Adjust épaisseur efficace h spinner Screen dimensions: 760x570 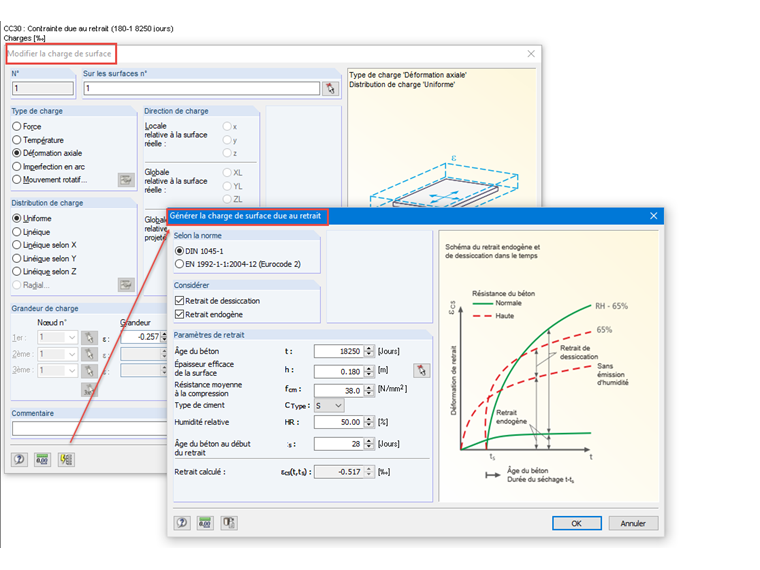[x=369, y=372]
